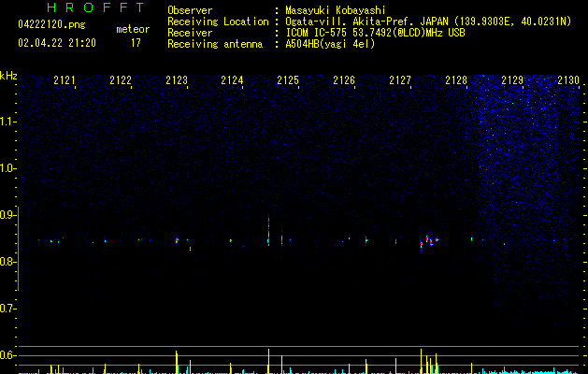This screenshot has height=374, width=588.
Task: Select the file name 04222120.png
Action: pos(51,24)
